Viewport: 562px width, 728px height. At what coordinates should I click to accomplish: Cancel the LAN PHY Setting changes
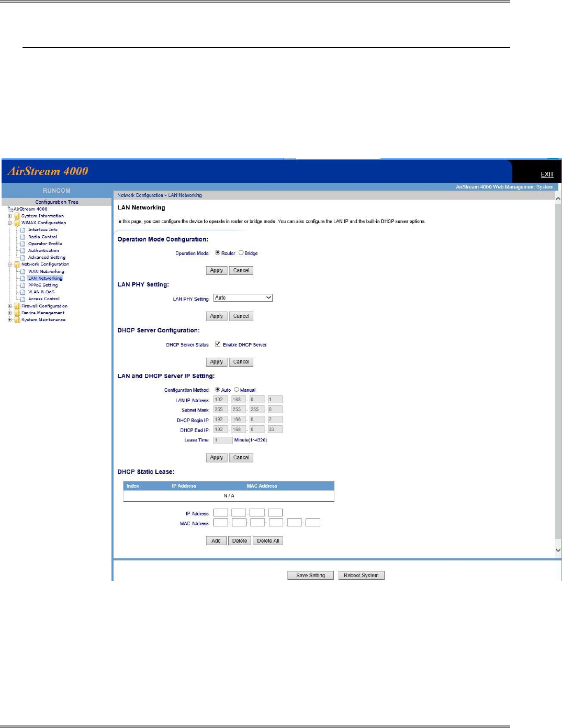241,316
